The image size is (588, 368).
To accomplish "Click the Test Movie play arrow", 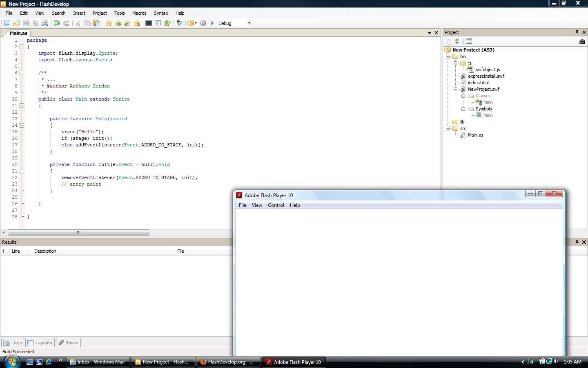I will (212, 23).
